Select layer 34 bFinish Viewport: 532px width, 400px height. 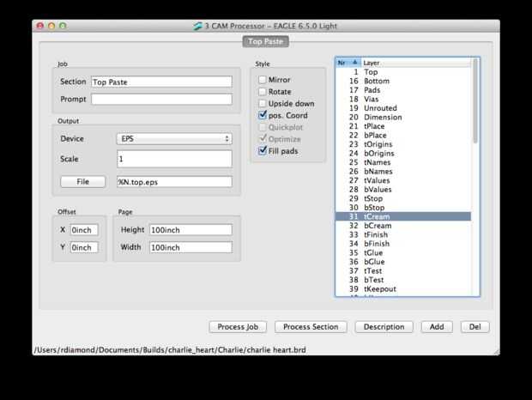pyautogui.click(x=403, y=244)
